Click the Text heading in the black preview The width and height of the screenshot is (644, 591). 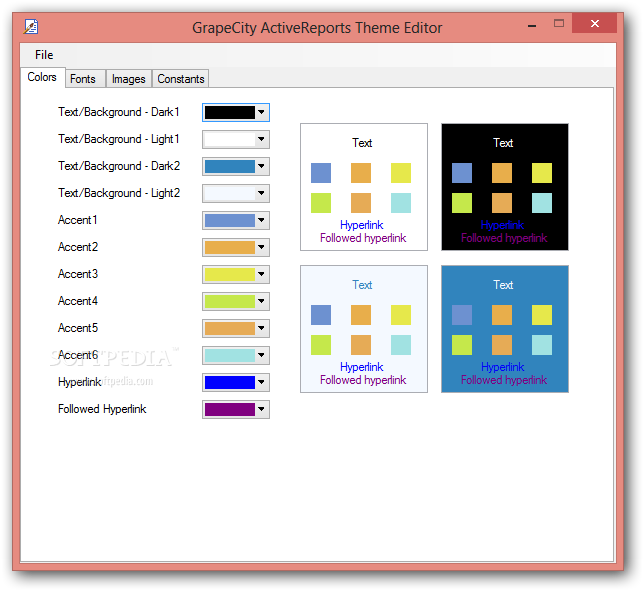pos(503,143)
